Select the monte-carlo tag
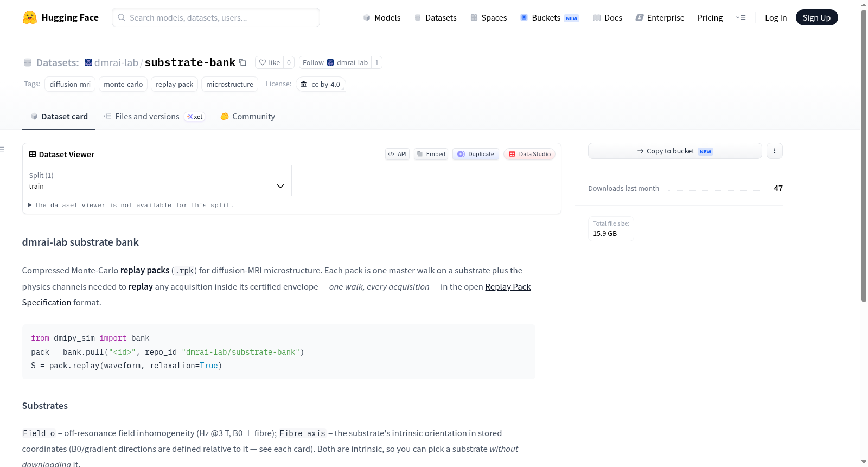The width and height of the screenshot is (868, 467). pyautogui.click(x=123, y=84)
